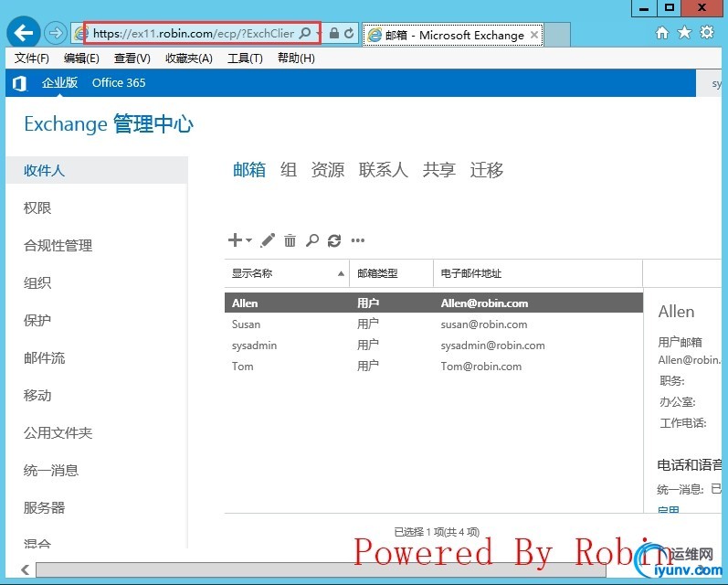Viewport: 728px width, 585px height.
Task: Expand the New mailbox dropdown arrow
Action: [248, 240]
